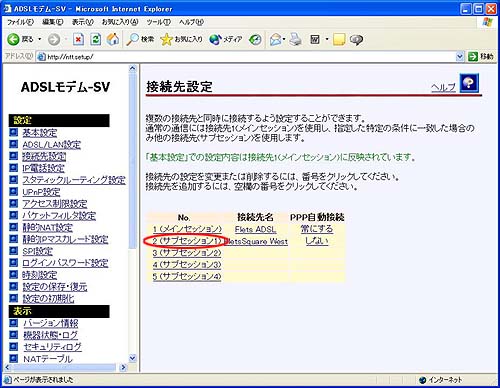Open History clock icon
The height and width of the screenshot is (388, 500).
pyautogui.click(x=256, y=40)
